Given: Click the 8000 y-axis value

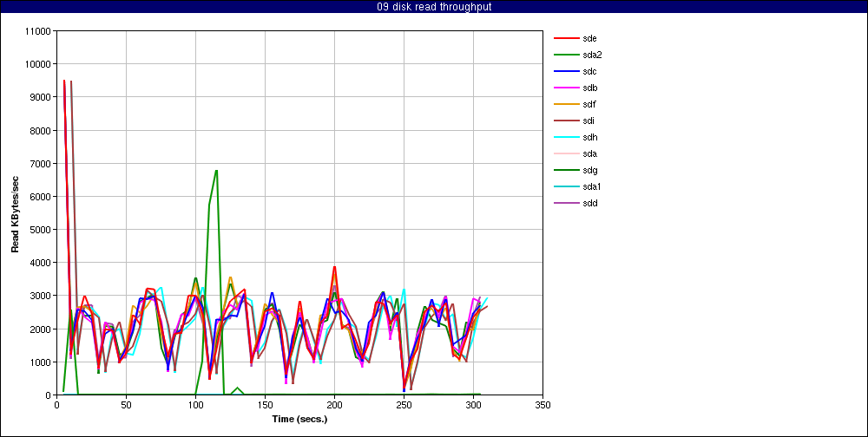Looking at the screenshot, I should pyautogui.click(x=41, y=131).
